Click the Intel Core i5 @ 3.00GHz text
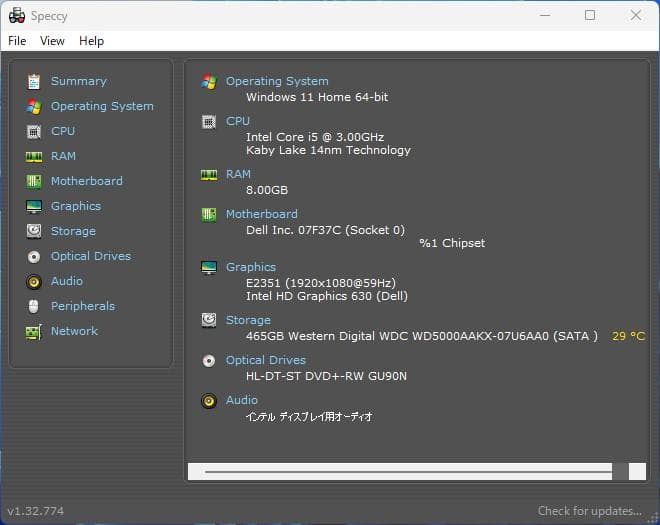Viewport: 660px width, 525px height. pos(315,137)
